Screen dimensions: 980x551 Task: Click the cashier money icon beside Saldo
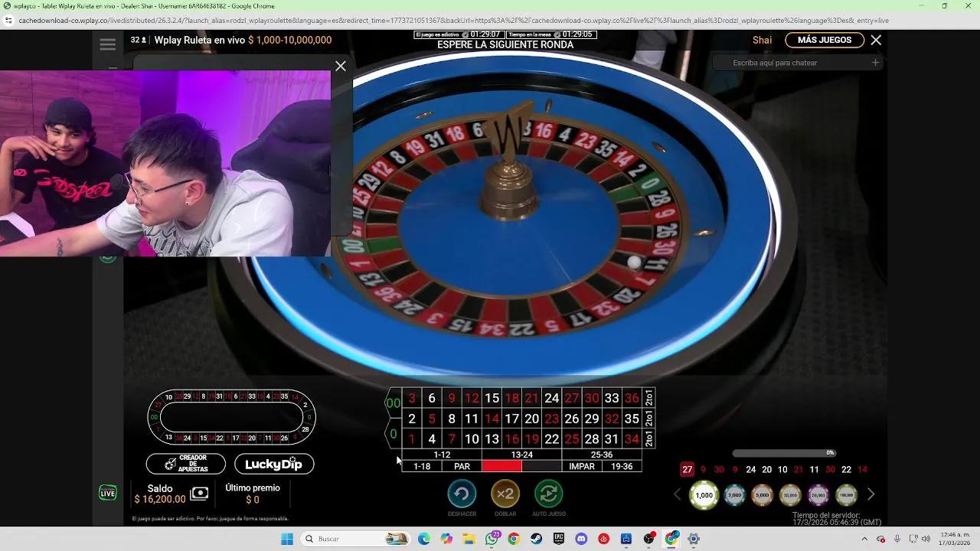(x=199, y=494)
